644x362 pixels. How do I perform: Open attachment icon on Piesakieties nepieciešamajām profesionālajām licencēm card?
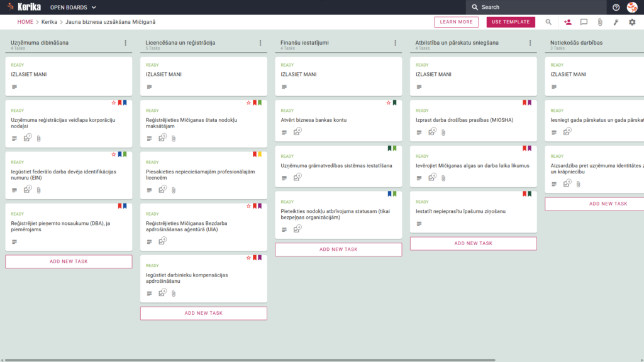[174, 190]
